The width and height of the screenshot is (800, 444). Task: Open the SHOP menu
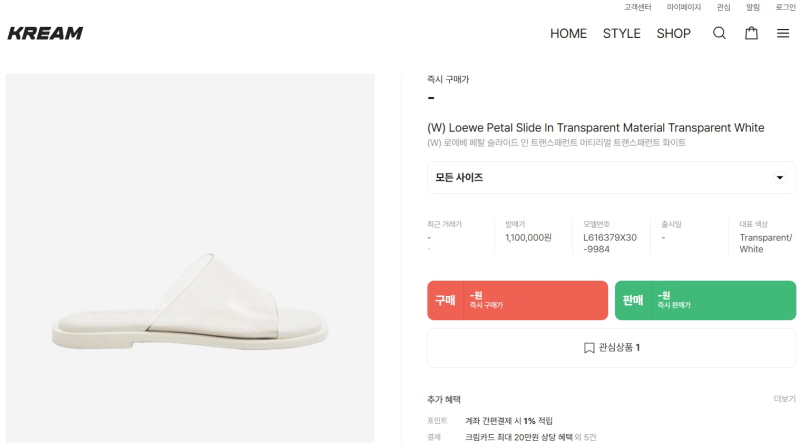673,33
